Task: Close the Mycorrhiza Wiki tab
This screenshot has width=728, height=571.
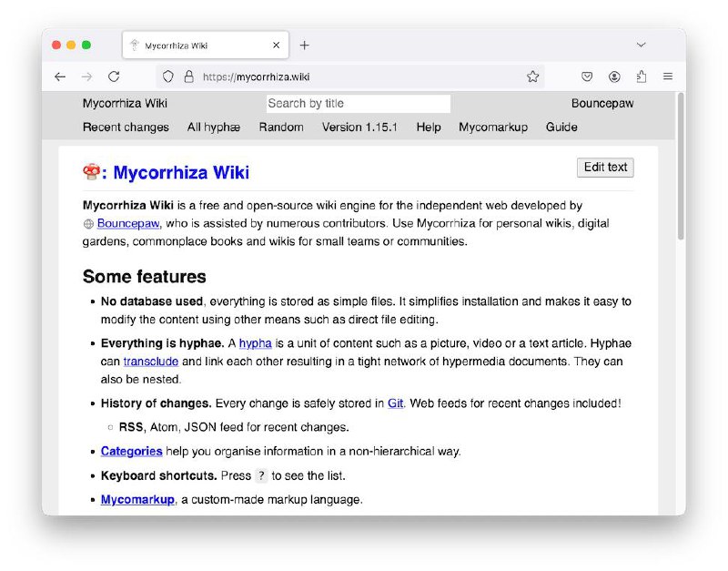Action: tap(277, 45)
